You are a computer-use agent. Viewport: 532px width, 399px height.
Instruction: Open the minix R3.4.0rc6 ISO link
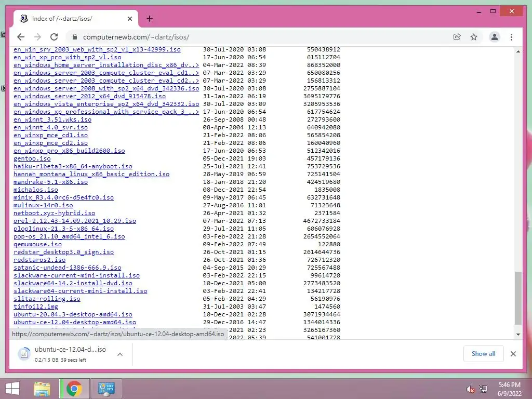pyautogui.click(x=64, y=198)
